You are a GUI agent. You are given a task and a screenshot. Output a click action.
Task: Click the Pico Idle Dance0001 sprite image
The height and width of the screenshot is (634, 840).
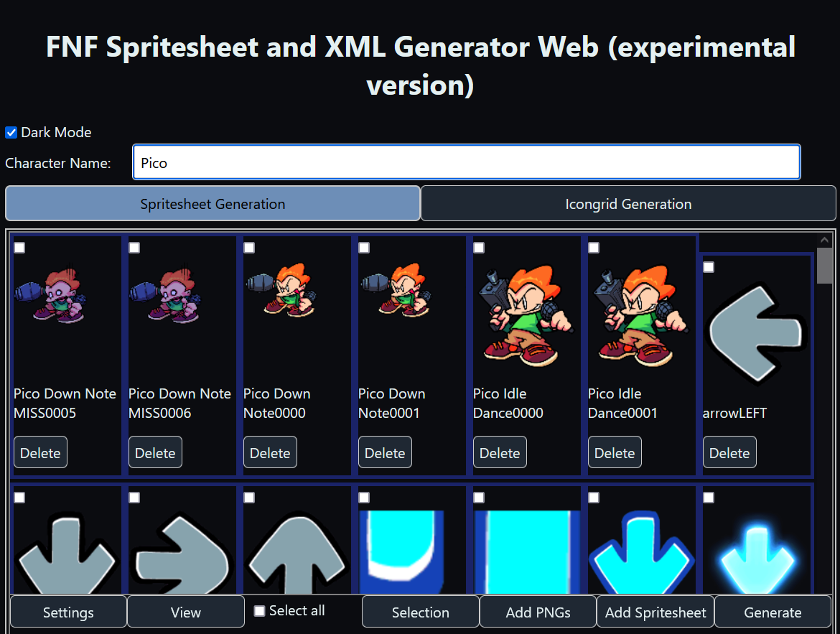point(640,315)
